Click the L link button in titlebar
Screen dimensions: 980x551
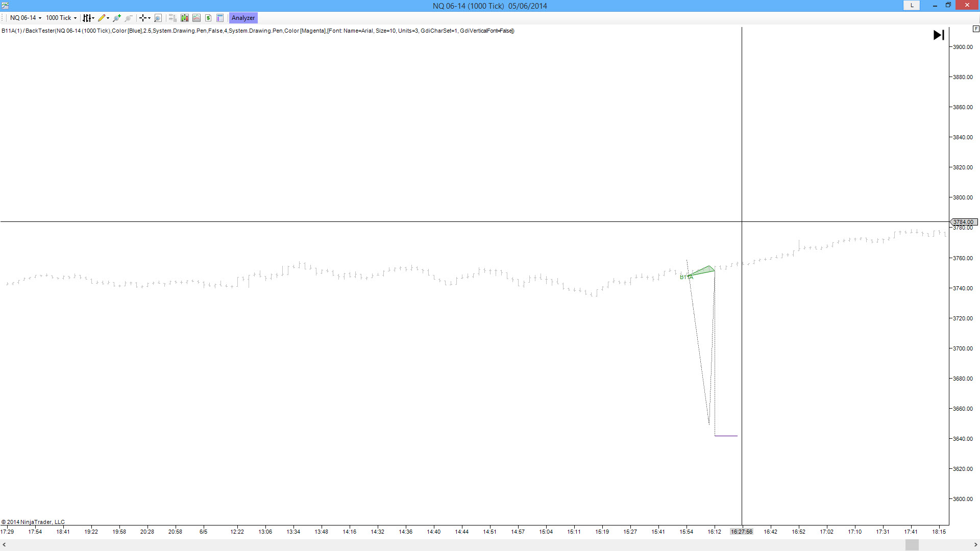(912, 6)
